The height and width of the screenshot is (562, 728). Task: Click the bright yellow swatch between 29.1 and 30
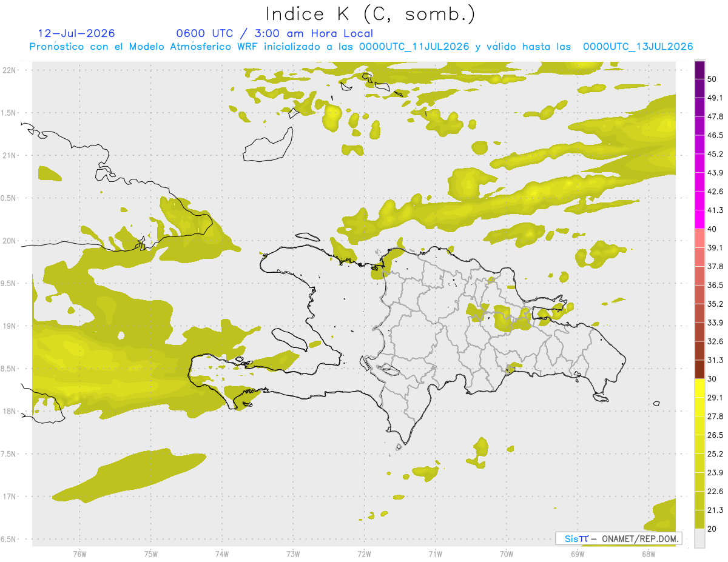click(x=699, y=388)
